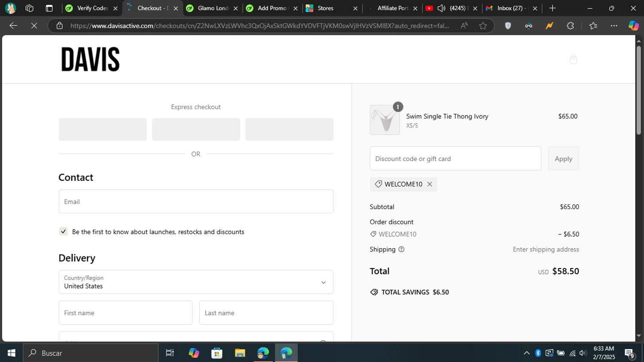
Task: Open Read aloud icon in address bar
Action: point(464,26)
